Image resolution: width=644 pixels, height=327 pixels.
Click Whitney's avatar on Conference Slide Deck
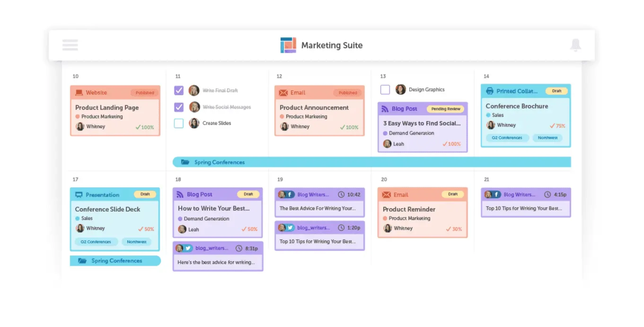coord(79,228)
